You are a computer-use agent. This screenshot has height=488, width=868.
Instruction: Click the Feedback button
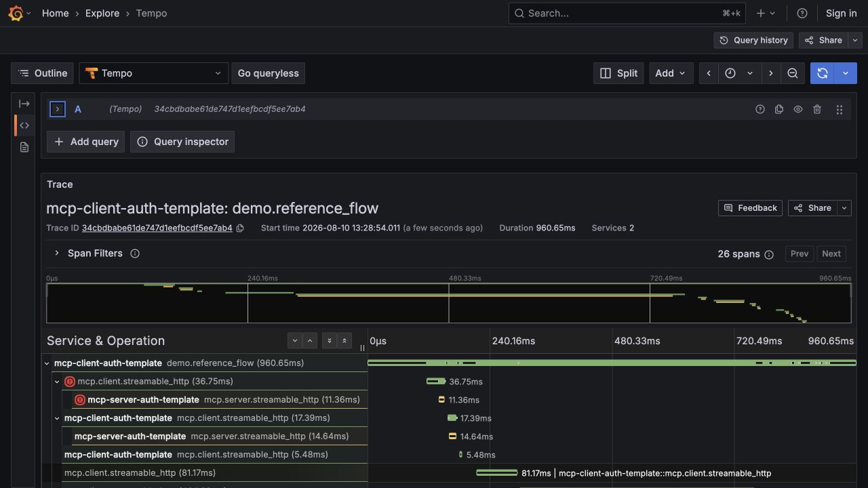pyautogui.click(x=750, y=208)
